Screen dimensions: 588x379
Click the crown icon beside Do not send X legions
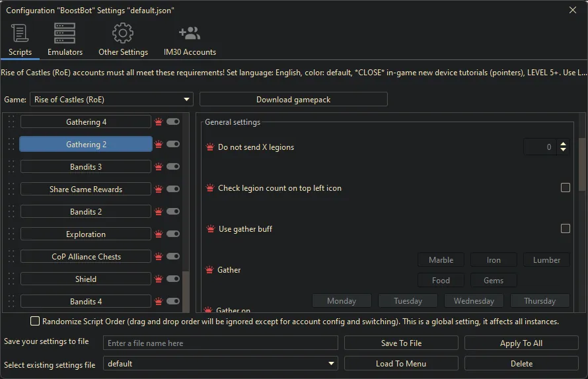210,147
